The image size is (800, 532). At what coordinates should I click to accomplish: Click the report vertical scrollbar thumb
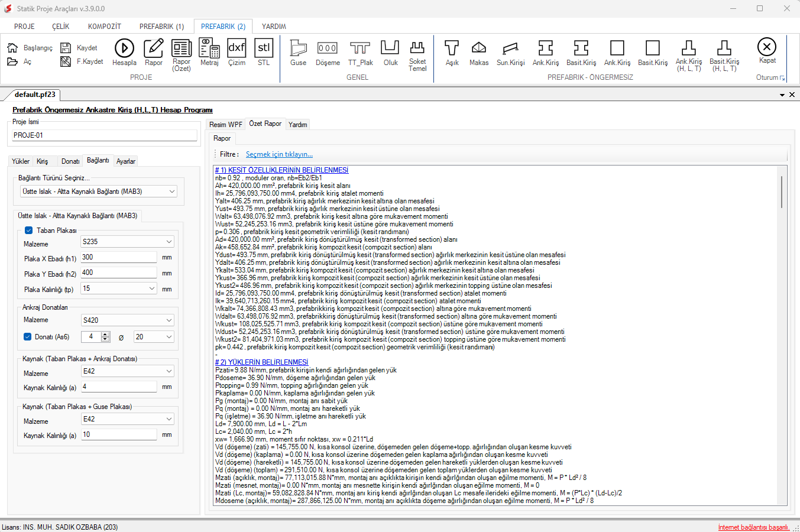[782, 192]
